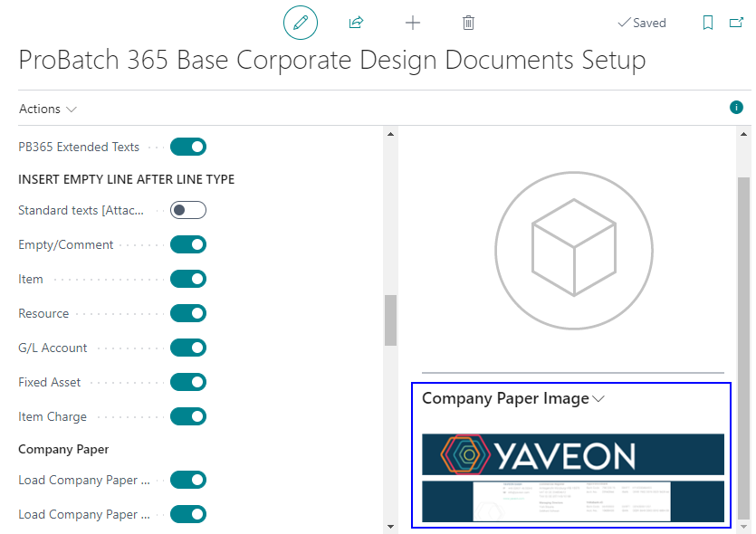Click the left pane scroll-up arrow
Viewport: 756px width, 534px height.
click(390, 134)
